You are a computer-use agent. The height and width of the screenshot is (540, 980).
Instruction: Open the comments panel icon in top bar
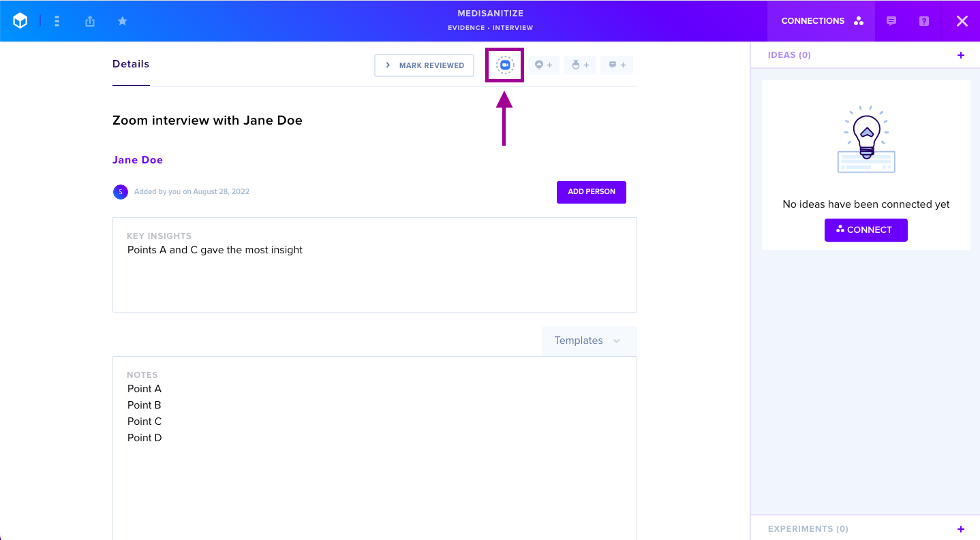[891, 21]
